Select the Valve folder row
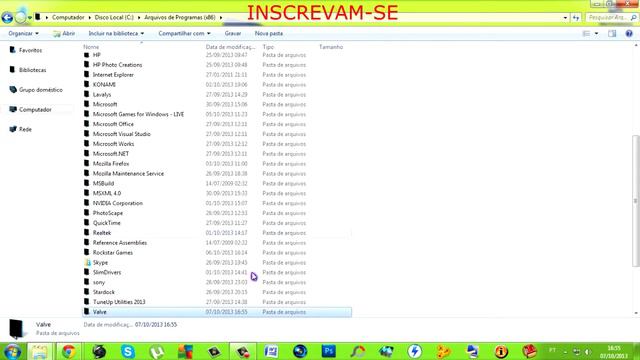Image resolution: width=640 pixels, height=360 pixels. click(x=217, y=312)
